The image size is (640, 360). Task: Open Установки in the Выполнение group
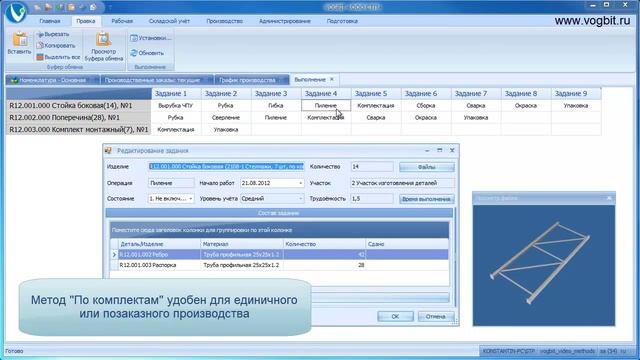(x=151, y=38)
